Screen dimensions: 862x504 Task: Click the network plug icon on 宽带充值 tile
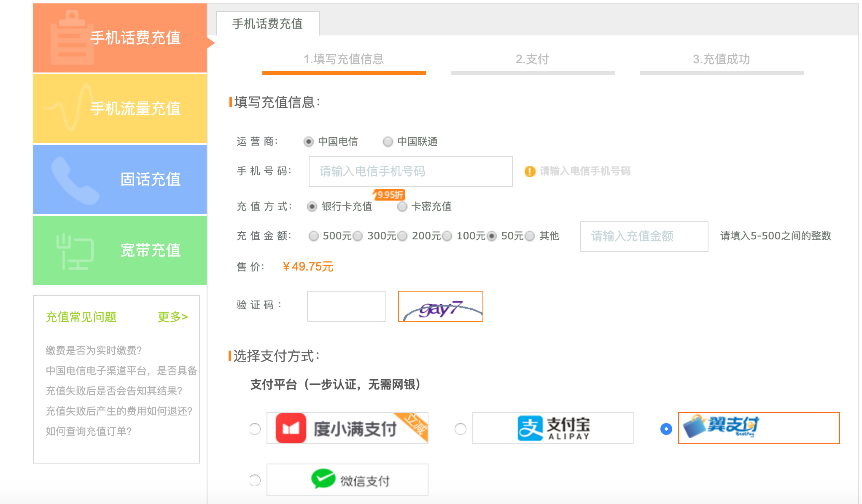tap(75, 251)
